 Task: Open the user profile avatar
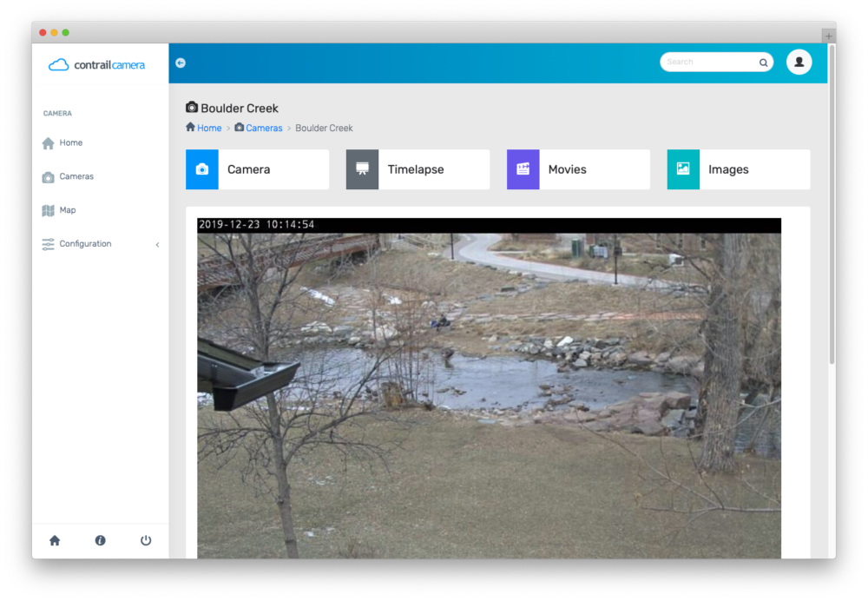pyautogui.click(x=799, y=62)
